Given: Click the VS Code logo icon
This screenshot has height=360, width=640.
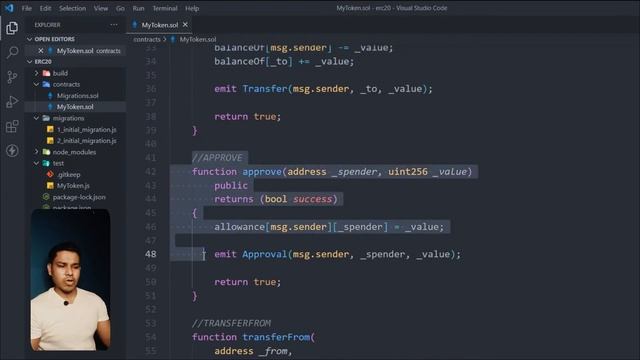Looking at the screenshot, I should pyautogui.click(x=9, y=8).
